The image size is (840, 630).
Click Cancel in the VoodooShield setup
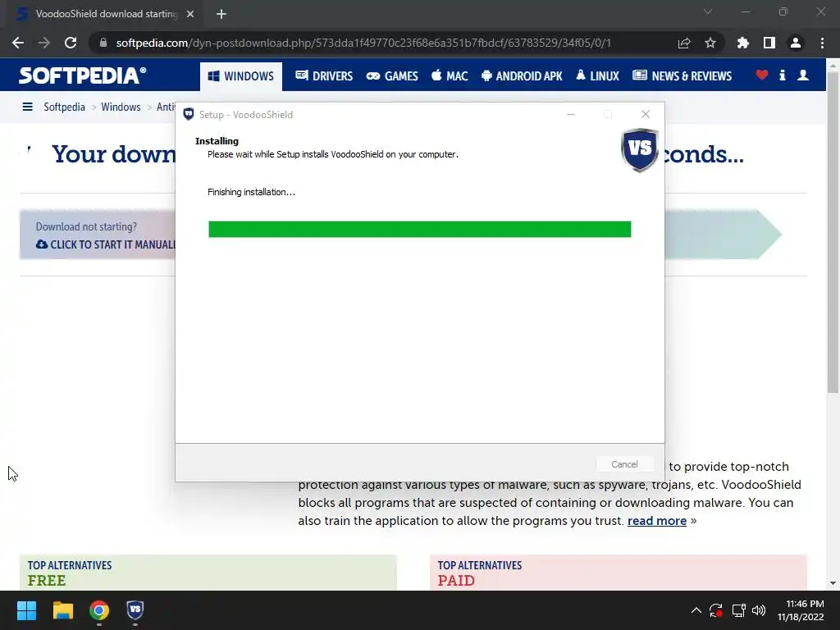pyautogui.click(x=624, y=464)
